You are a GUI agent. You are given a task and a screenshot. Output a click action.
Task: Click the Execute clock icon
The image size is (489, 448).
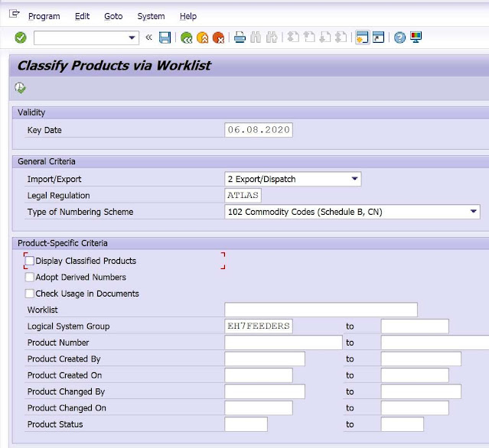point(20,88)
